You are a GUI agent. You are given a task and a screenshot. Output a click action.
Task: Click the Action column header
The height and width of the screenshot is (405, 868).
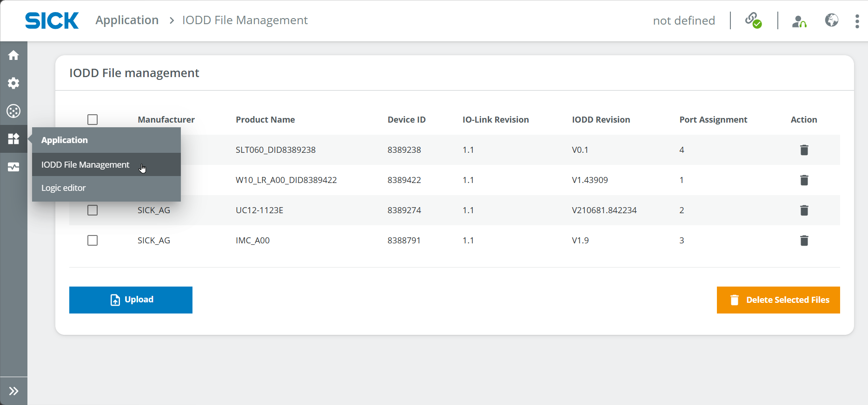(804, 119)
